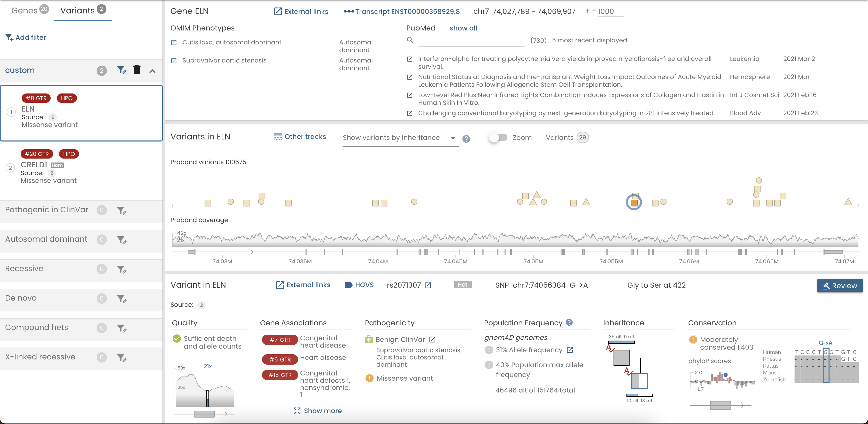Open gnomAD allele frequency external link
Screen dimensions: 868x424
(x=570, y=350)
